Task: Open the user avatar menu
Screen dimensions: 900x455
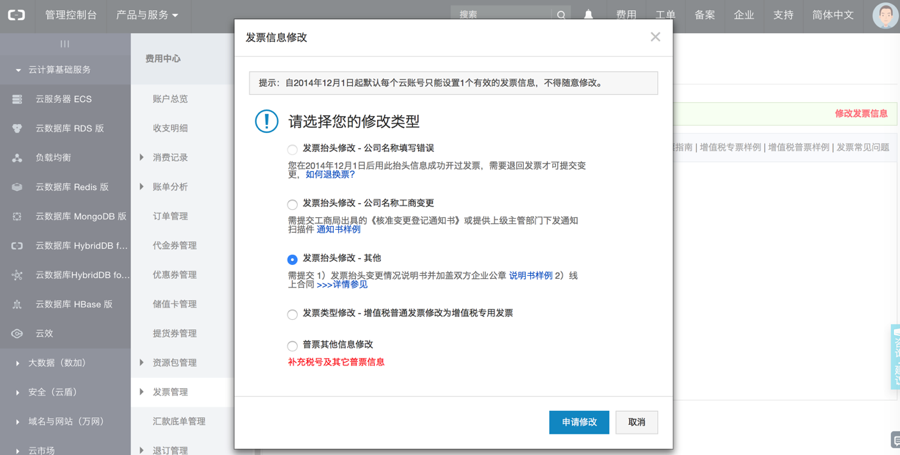Action: click(x=886, y=15)
